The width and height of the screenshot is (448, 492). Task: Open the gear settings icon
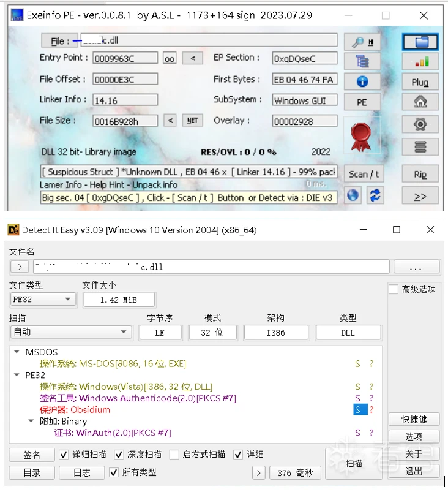tap(420, 124)
